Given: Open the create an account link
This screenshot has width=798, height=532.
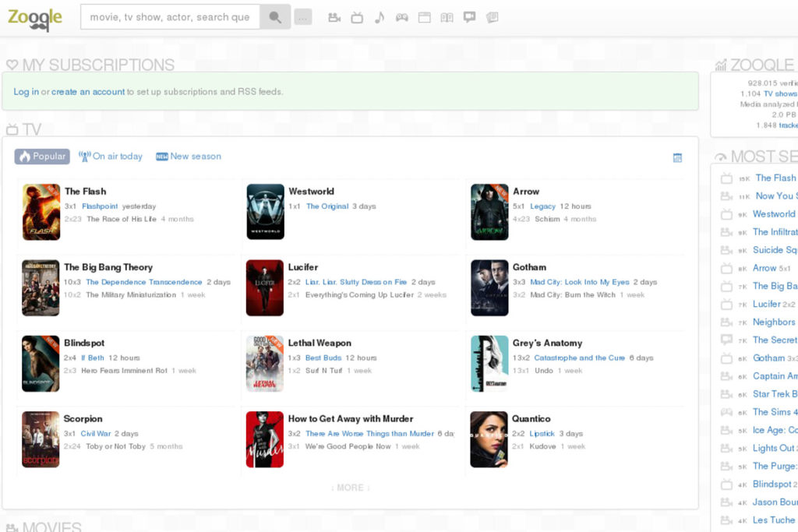Looking at the screenshot, I should [x=88, y=92].
